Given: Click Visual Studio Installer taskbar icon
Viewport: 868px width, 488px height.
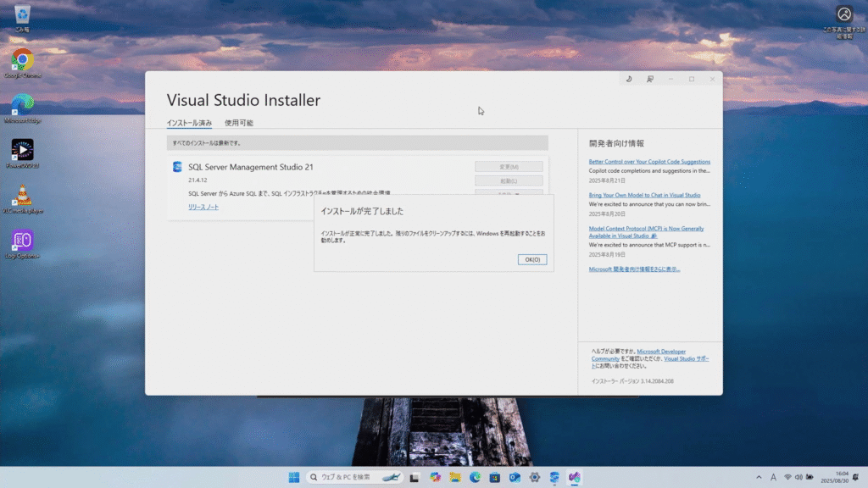Looking at the screenshot, I should [575, 477].
